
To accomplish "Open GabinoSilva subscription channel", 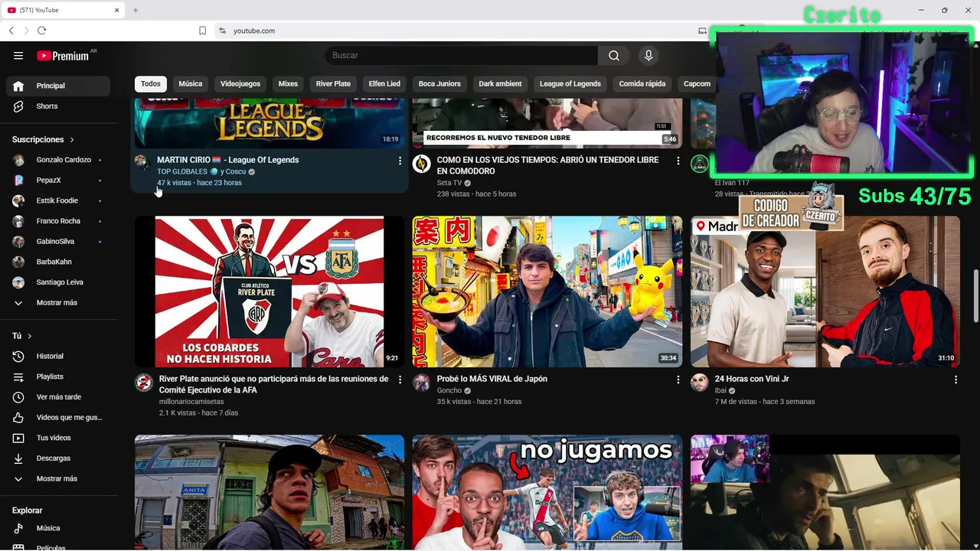I will 58,242.
